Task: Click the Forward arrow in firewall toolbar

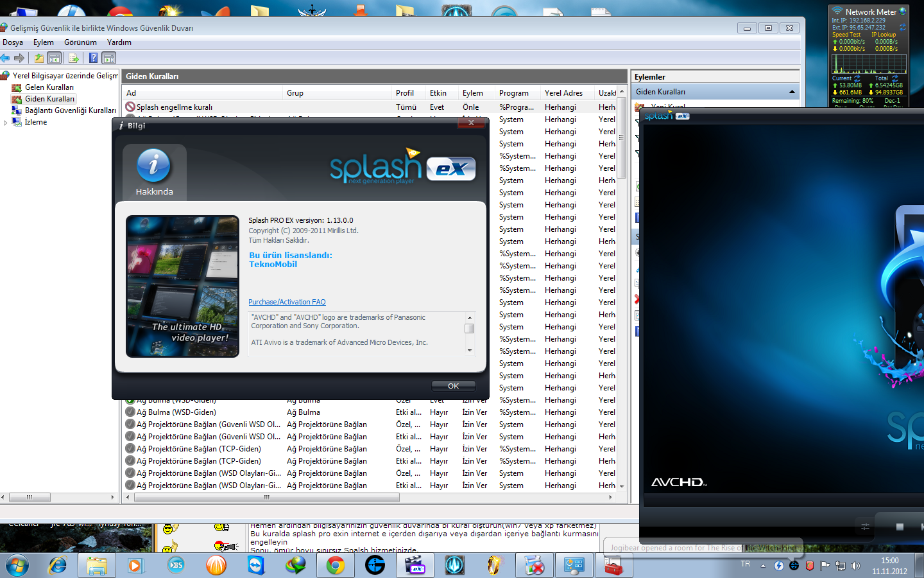Action: pyautogui.click(x=19, y=58)
